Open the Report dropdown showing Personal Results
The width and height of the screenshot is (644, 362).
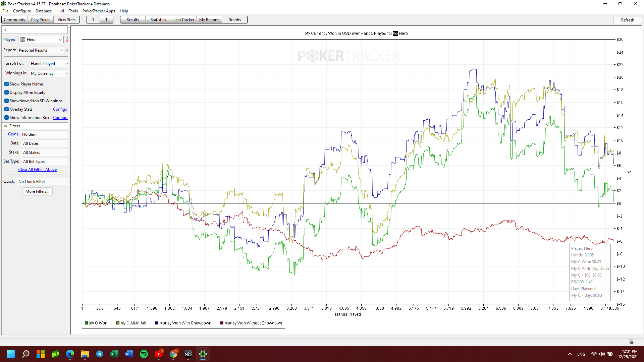(41, 50)
